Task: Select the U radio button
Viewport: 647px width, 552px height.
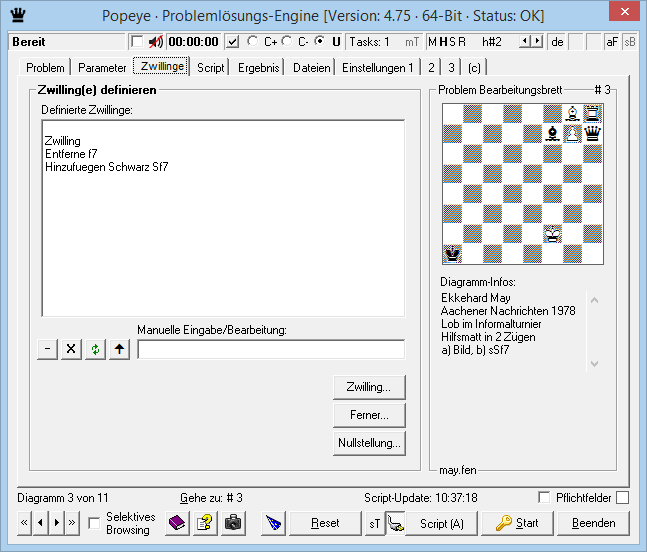Action: [319, 41]
